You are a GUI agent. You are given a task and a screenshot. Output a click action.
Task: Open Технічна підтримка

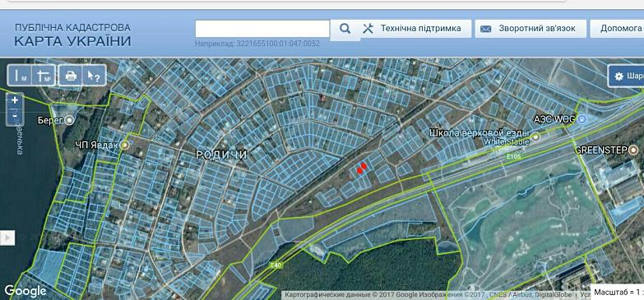(415, 29)
